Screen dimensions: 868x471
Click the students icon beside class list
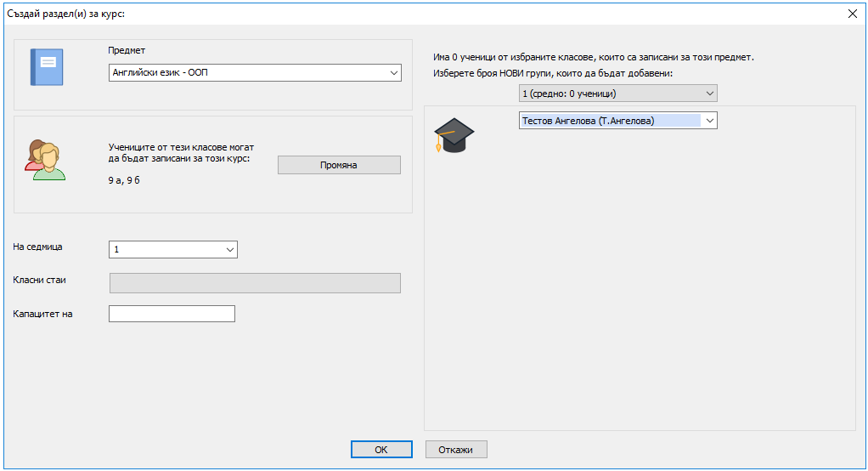[44, 160]
